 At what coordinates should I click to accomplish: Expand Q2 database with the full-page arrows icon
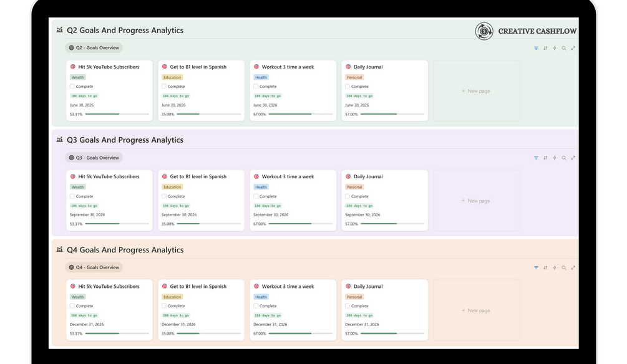coord(573,49)
